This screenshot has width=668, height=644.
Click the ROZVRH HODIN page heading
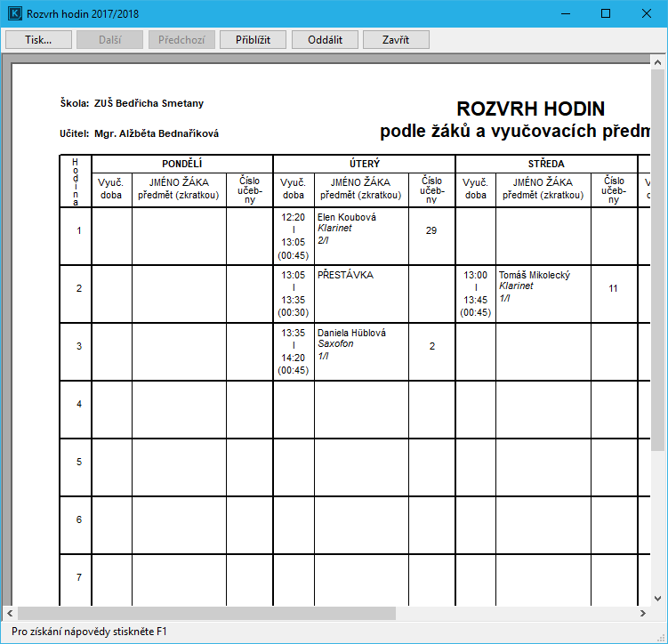point(530,109)
